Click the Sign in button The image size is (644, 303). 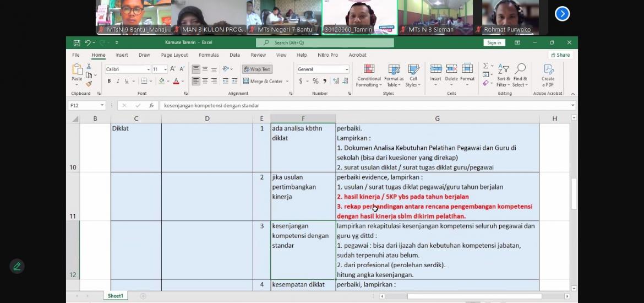494,42
